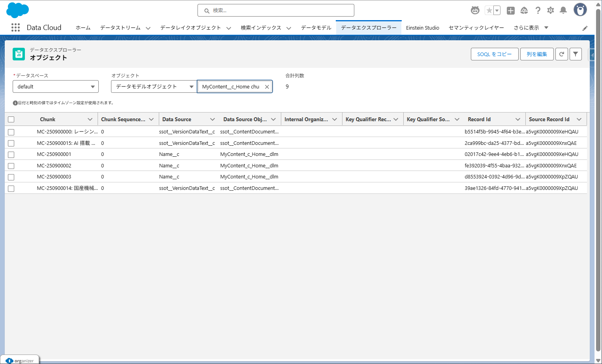Click the 列を編集 button
This screenshot has height=364, width=602.
(x=536, y=54)
